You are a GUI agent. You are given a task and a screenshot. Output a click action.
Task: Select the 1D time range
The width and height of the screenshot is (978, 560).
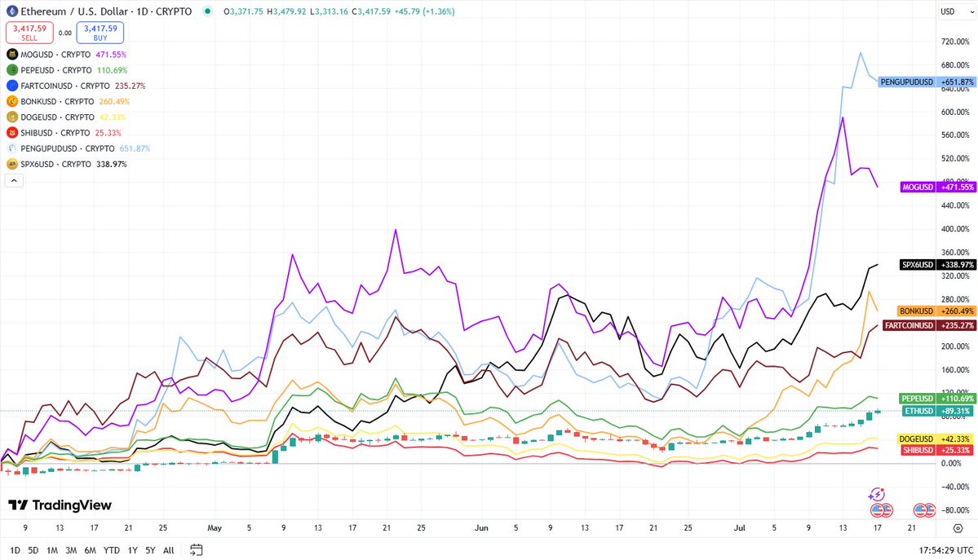coord(15,550)
